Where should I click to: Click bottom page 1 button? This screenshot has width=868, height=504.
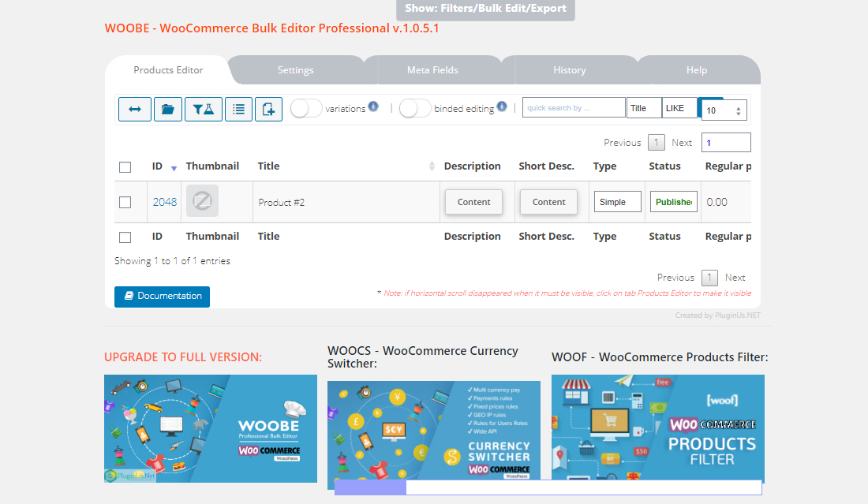(709, 278)
